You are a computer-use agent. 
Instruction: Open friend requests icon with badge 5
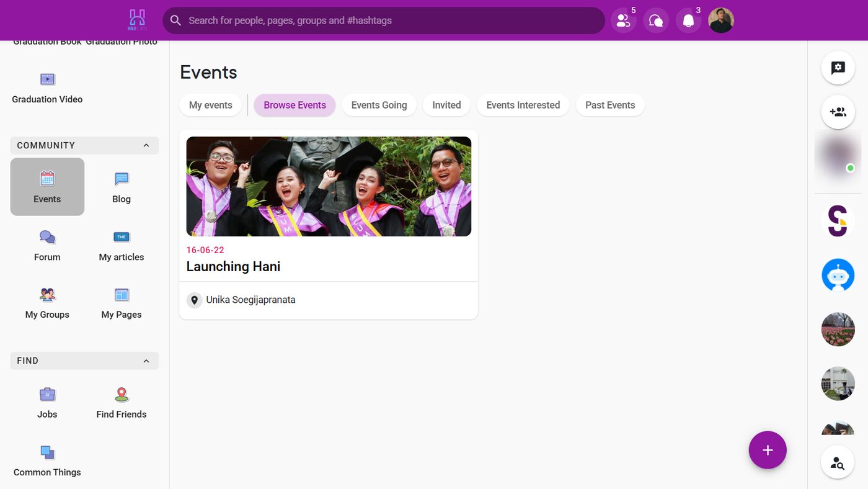(624, 20)
